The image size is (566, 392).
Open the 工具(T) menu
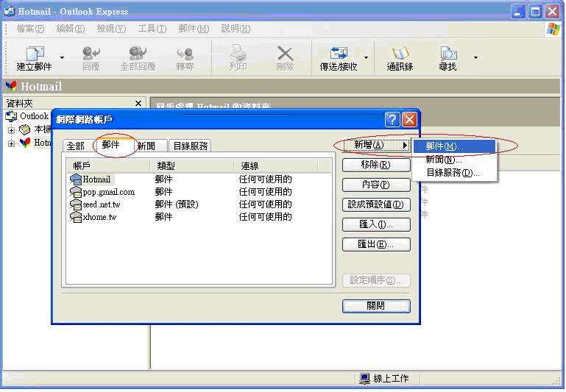tap(152, 29)
